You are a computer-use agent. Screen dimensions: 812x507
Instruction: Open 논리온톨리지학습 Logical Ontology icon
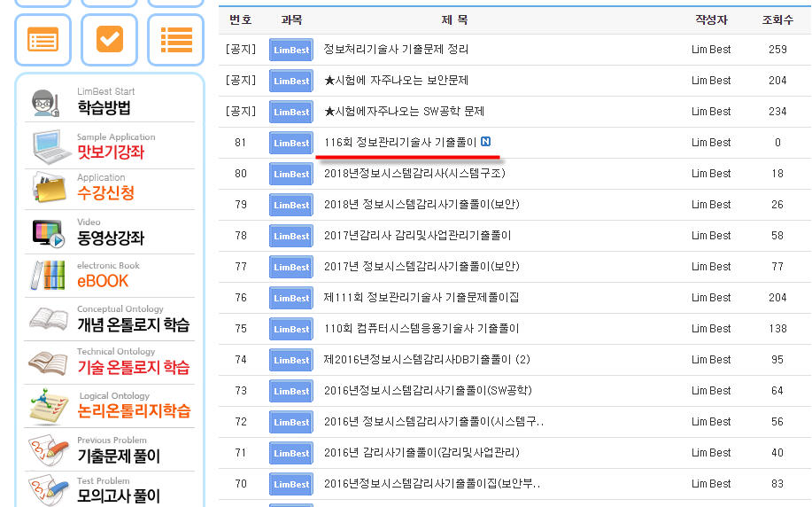50,405
